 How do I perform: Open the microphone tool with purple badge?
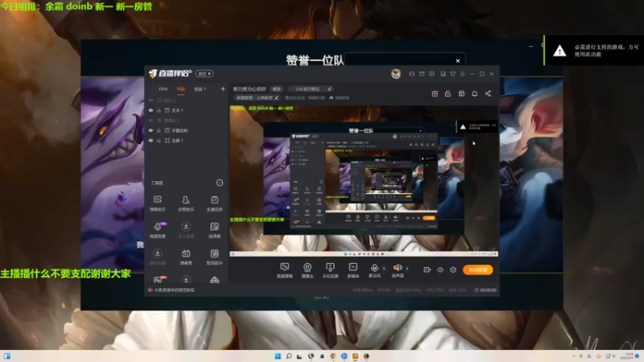158,230
